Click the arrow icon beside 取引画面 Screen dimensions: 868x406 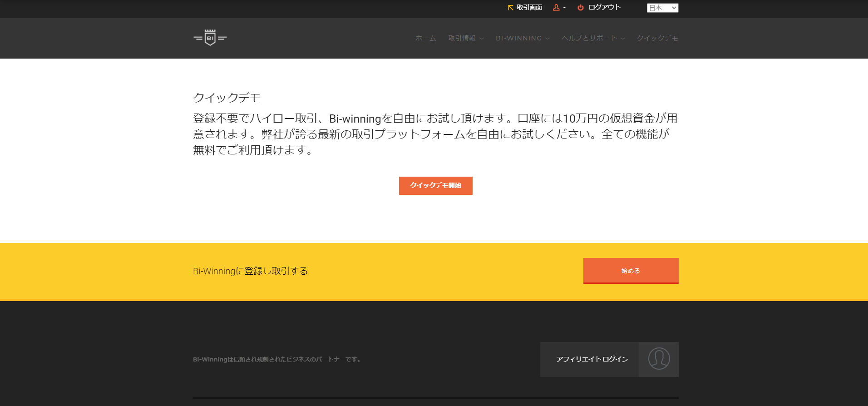tap(510, 8)
